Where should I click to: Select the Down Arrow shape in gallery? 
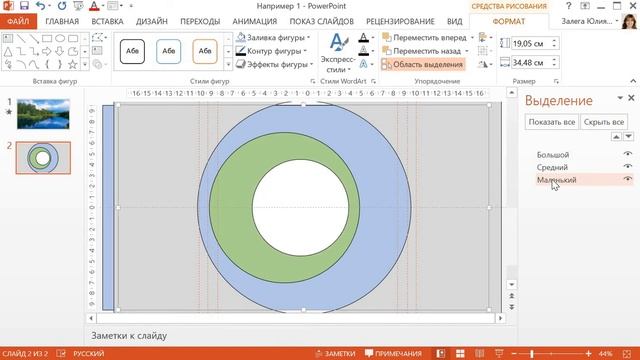click(x=60, y=51)
